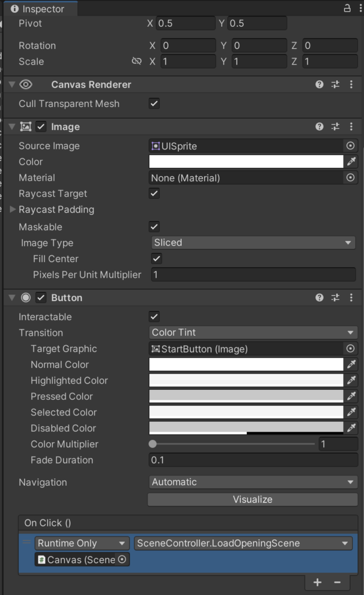Screen dimensions: 364x595
Task: Add new On Click event with plus
Action: (318, 582)
